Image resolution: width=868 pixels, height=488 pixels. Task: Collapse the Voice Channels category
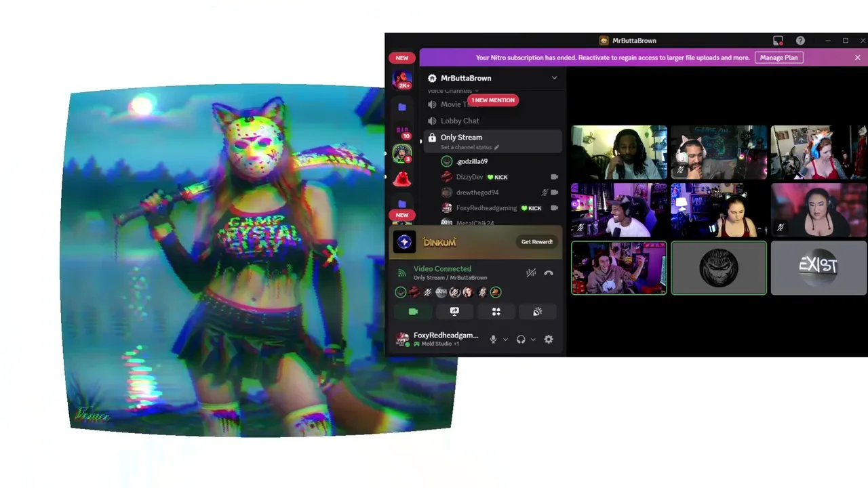(x=453, y=91)
